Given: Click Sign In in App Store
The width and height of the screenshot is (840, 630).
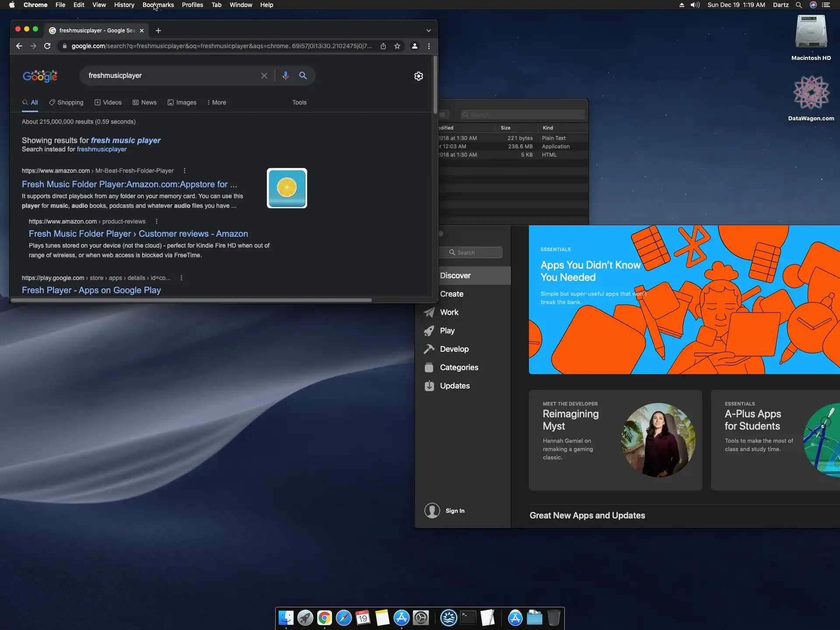Looking at the screenshot, I should 455,511.
